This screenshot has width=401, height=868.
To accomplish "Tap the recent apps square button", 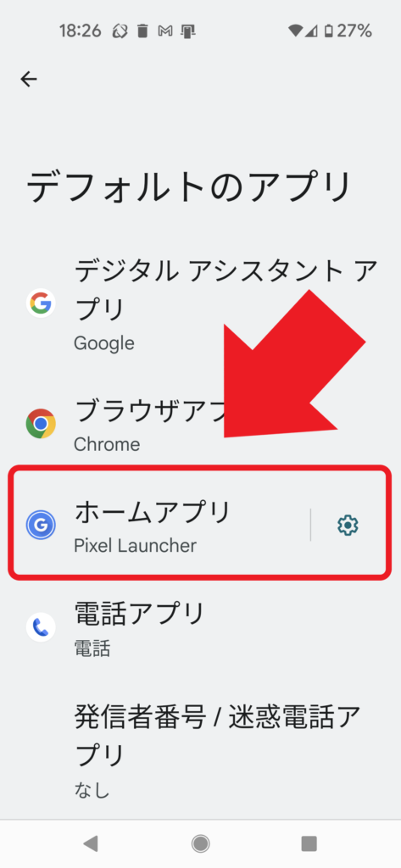I will [x=309, y=843].
